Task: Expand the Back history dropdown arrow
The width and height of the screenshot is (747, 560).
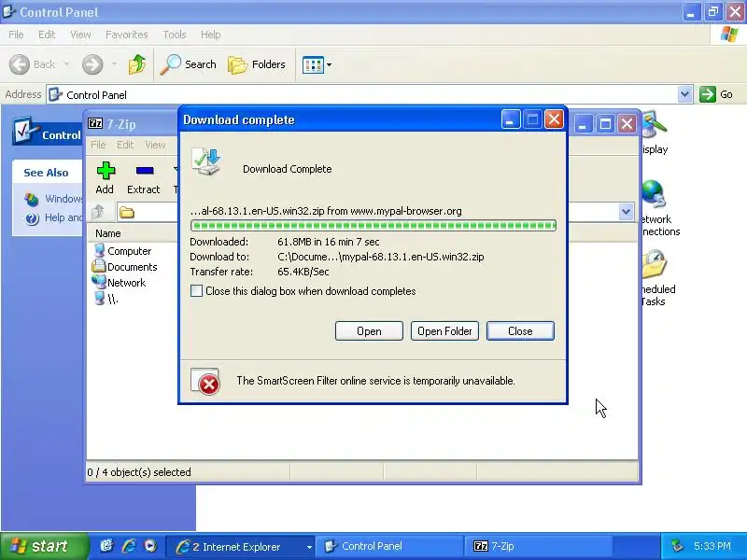Action: pos(66,64)
